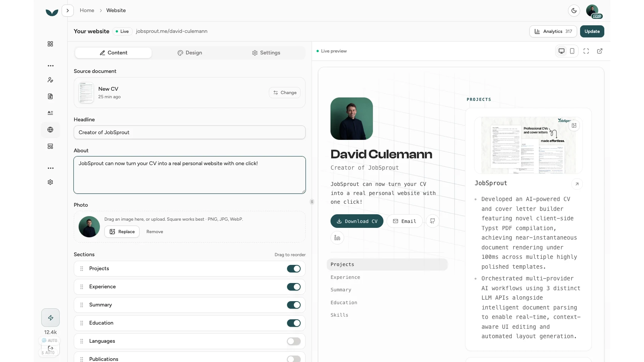Viewport: 644px width, 362px height.
Task: Open the cover letter text icon in sidebar
Action: click(50, 113)
